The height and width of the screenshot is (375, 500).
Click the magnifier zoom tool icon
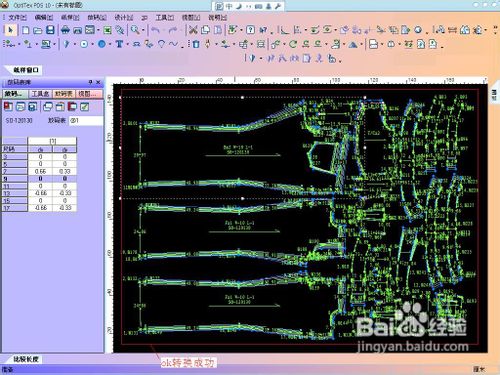(135, 30)
